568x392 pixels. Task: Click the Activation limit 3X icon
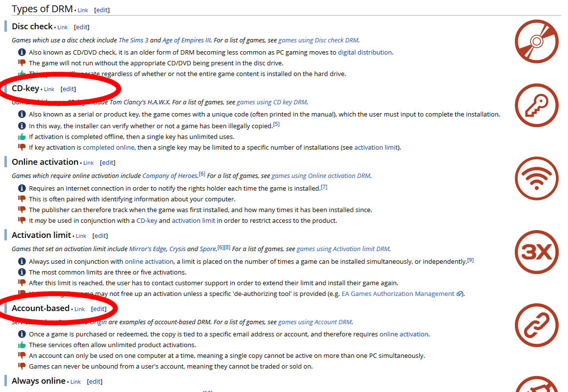(536, 252)
